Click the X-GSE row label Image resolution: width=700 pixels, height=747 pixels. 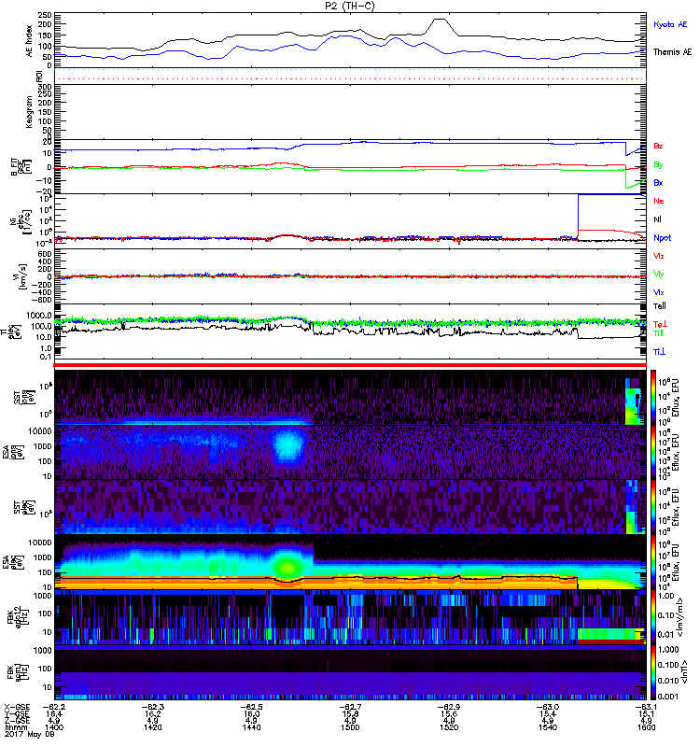coord(17,707)
